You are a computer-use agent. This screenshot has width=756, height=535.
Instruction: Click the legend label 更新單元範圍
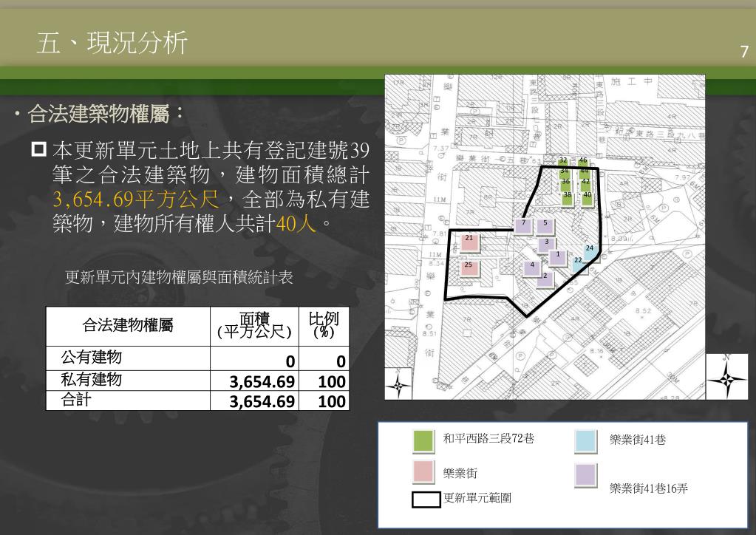pos(477,497)
